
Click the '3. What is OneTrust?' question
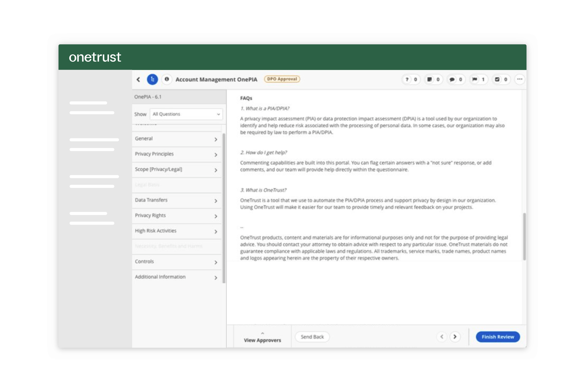pos(263,190)
